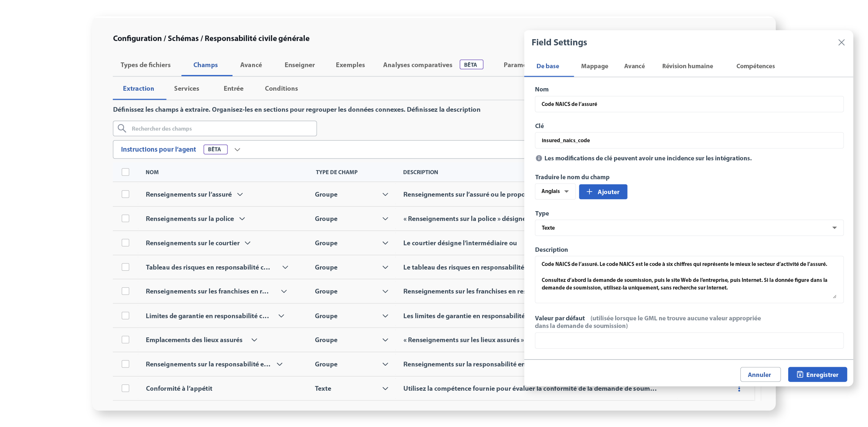Image resolution: width=868 pixels, height=427 pixels.
Task: Click the search magnifier icon
Action: click(x=122, y=128)
